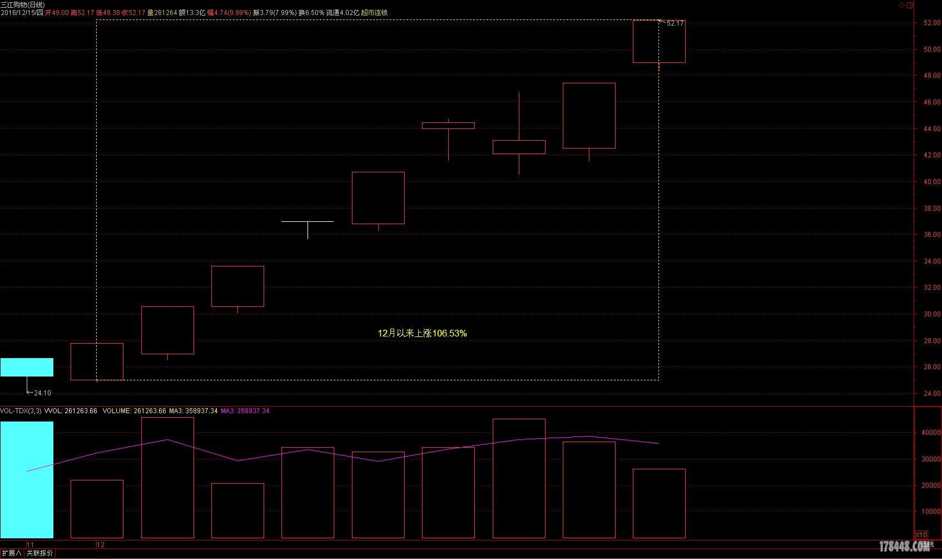Click the 低48.38 low value

coord(108,12)
